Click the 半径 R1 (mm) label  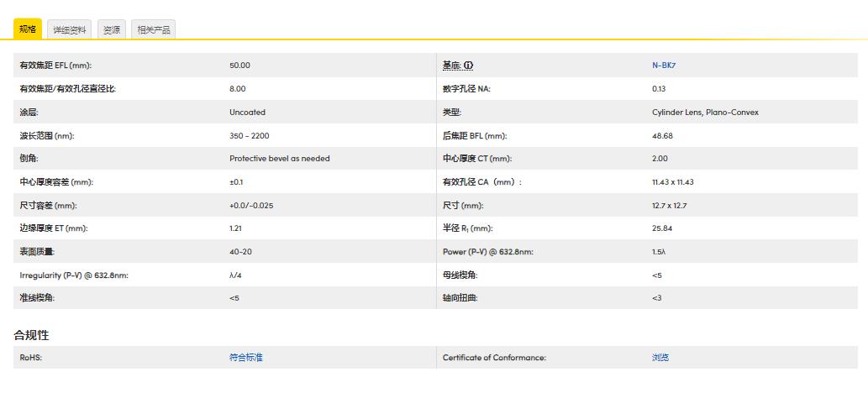[467, 228]
